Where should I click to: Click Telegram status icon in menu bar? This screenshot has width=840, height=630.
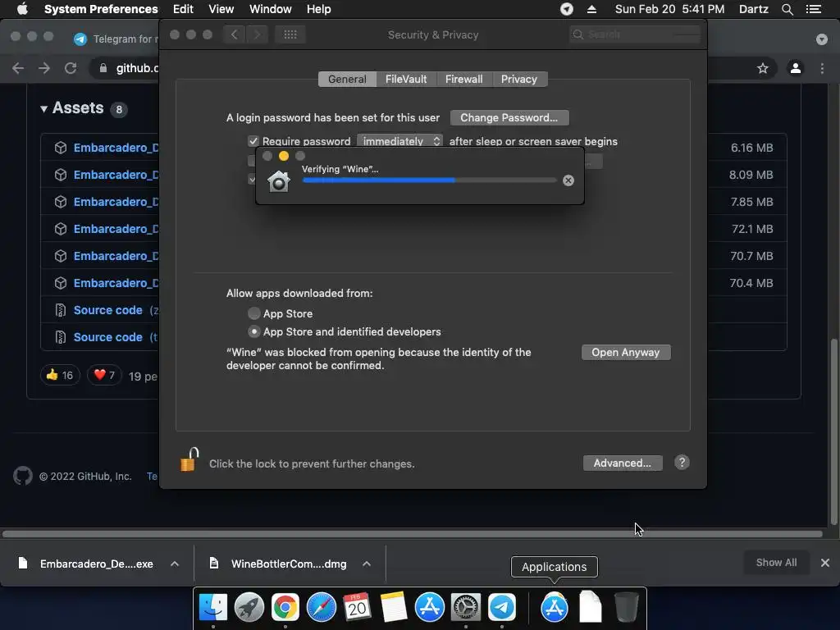point(566,9)
